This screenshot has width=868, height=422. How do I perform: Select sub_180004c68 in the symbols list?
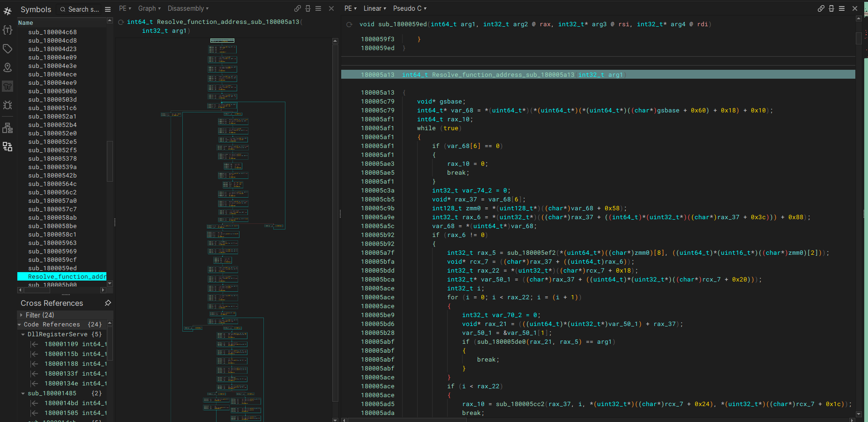point(52,32)
